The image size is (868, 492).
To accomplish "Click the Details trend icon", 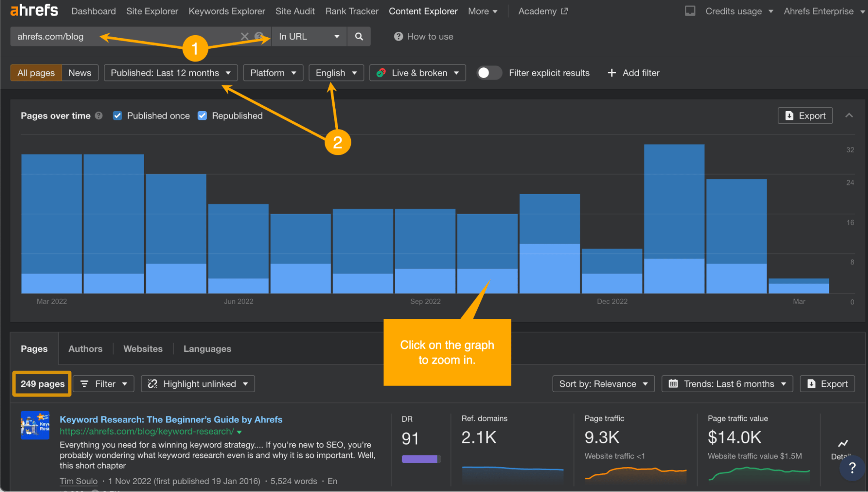I will [842, 444].
